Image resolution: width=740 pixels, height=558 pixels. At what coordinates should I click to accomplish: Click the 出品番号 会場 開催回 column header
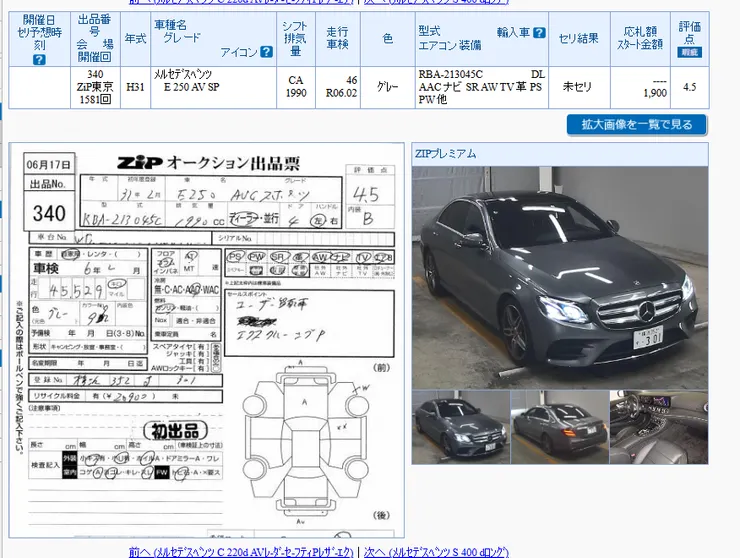95,39
